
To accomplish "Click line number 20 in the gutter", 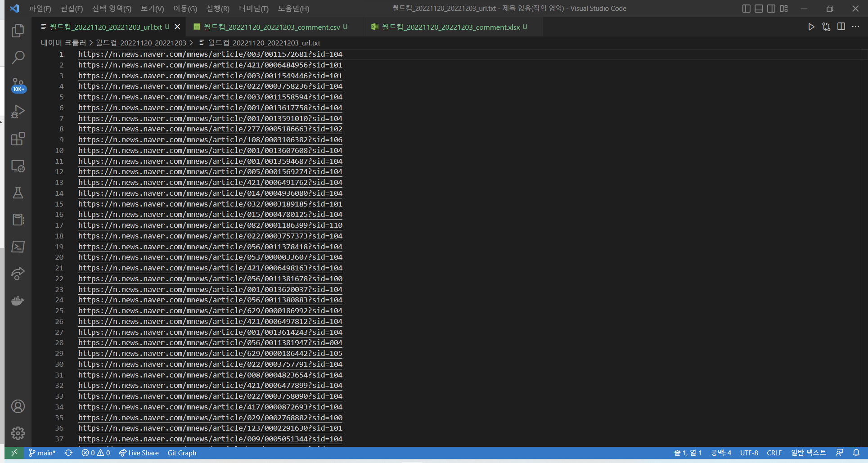I will point(59,257).
